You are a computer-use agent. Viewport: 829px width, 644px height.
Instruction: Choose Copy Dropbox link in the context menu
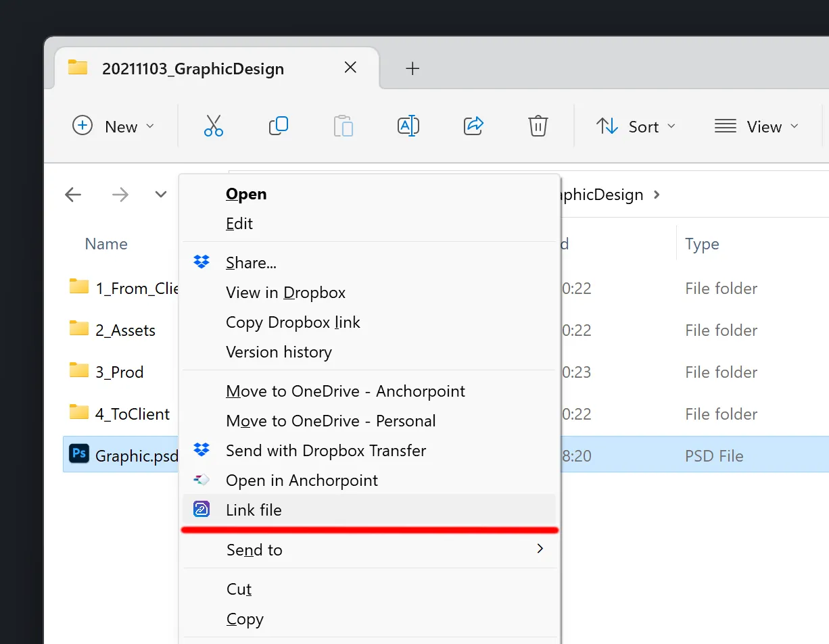point(293,322)
